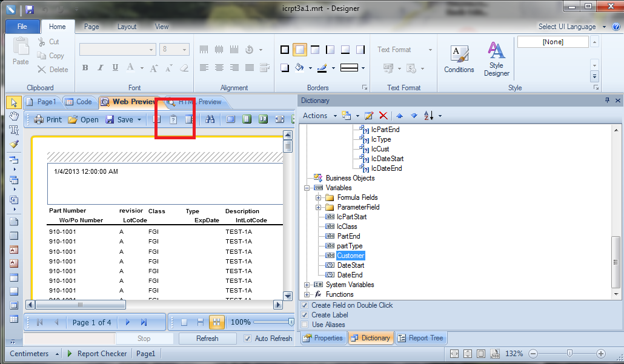Click the Properties panel tab button

pyautogui.click(x=323, y=338)
